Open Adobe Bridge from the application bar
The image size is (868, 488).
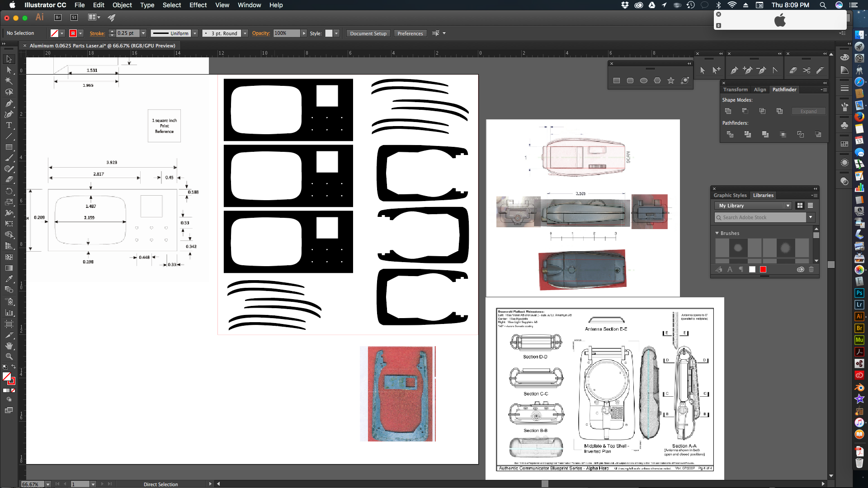click(x=58, y=18)
